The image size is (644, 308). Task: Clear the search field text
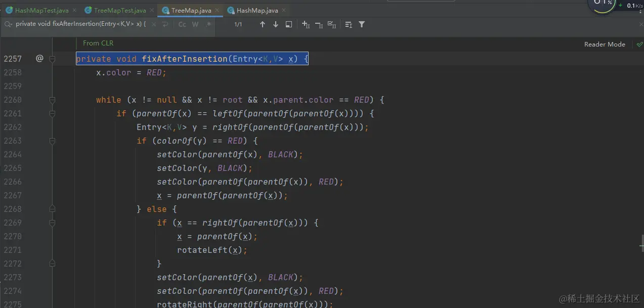pos(154,24)
